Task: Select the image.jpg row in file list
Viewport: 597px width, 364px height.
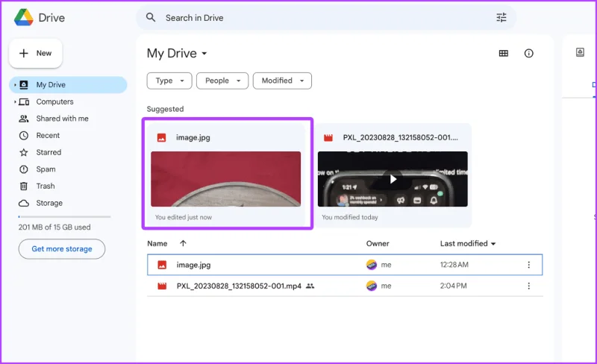Action: tap(345, 265)
